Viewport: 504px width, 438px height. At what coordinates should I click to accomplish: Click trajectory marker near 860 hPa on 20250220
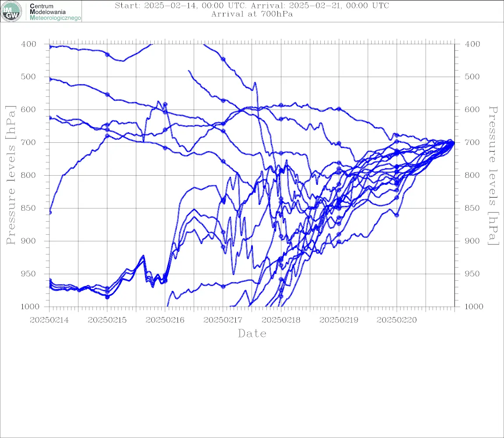point(397,215)
